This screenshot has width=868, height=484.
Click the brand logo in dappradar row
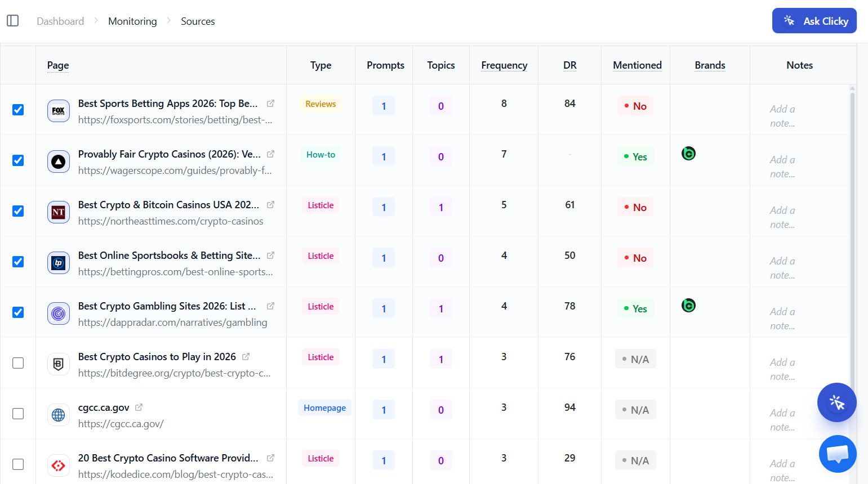click(x=688, y=305)
